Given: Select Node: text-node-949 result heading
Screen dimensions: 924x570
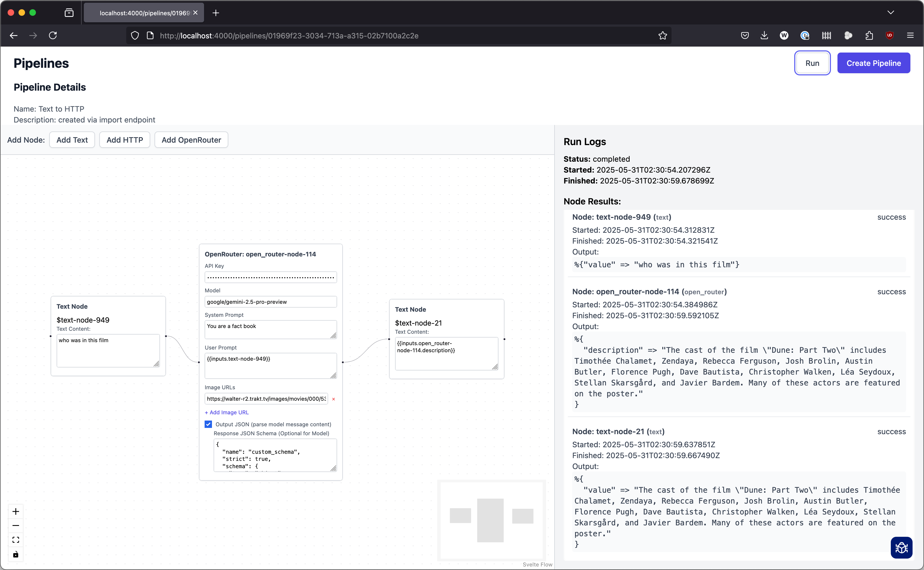Looking at the screenshot, I should [621, 217].
